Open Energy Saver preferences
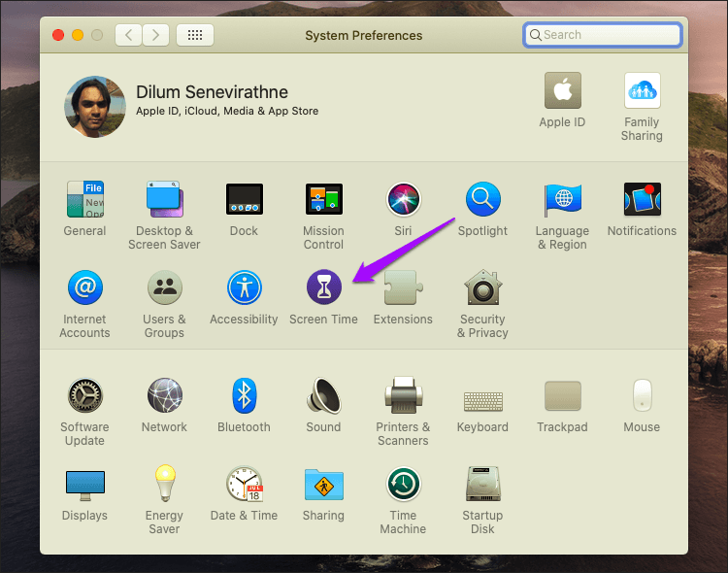 165,484
